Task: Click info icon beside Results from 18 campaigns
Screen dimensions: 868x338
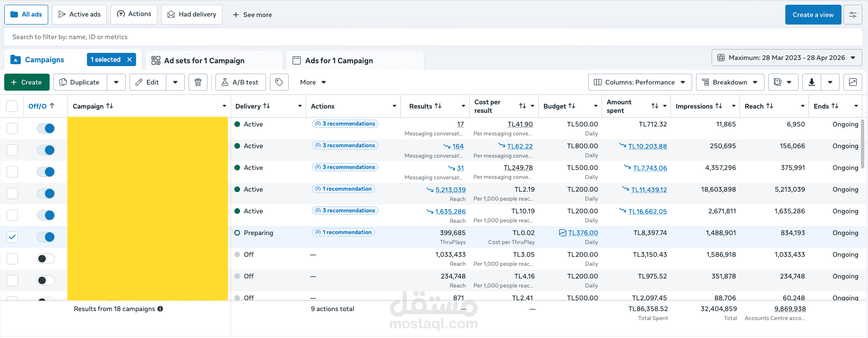Action: pyautogui.click(x=160, y=309)
